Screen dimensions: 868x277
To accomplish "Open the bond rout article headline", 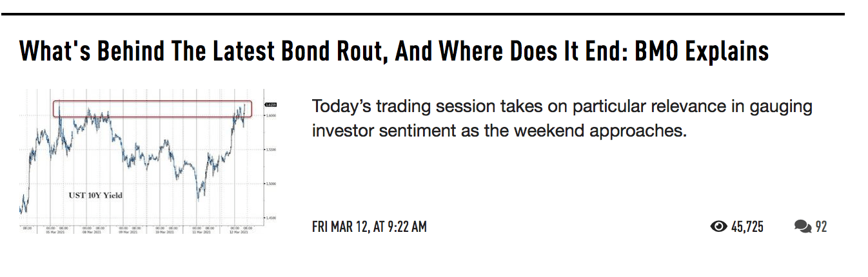I will 393,50.
